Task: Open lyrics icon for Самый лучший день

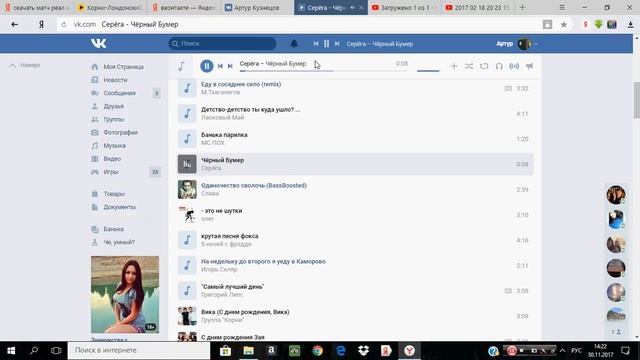Action: click(x=508, y=291)
